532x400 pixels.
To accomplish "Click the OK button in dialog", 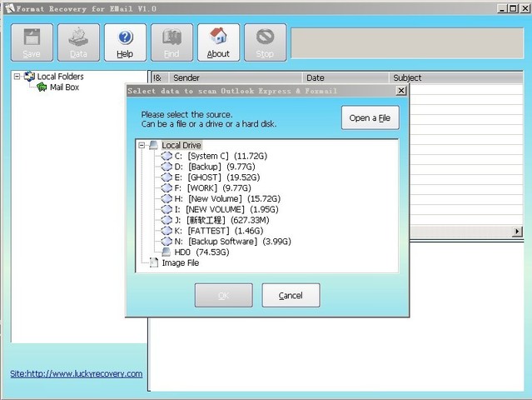I will click(224, 295).
